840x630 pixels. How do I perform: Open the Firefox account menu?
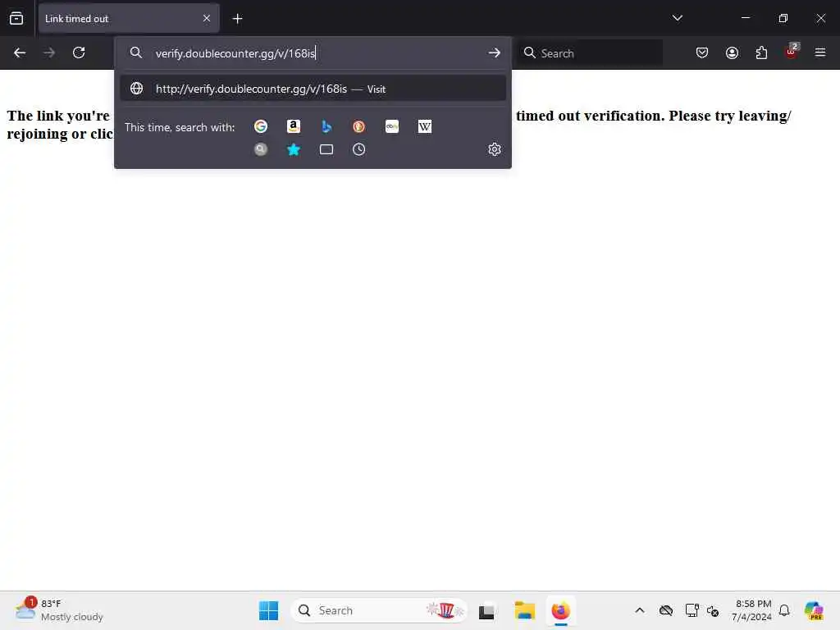pyautogui.click(x=732, y=52)
